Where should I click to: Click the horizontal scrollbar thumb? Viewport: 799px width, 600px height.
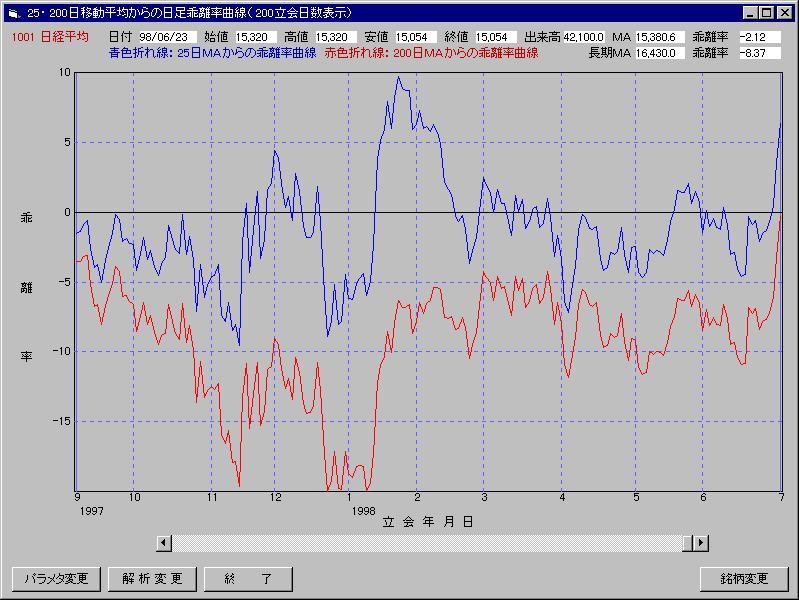coord(688,542)
